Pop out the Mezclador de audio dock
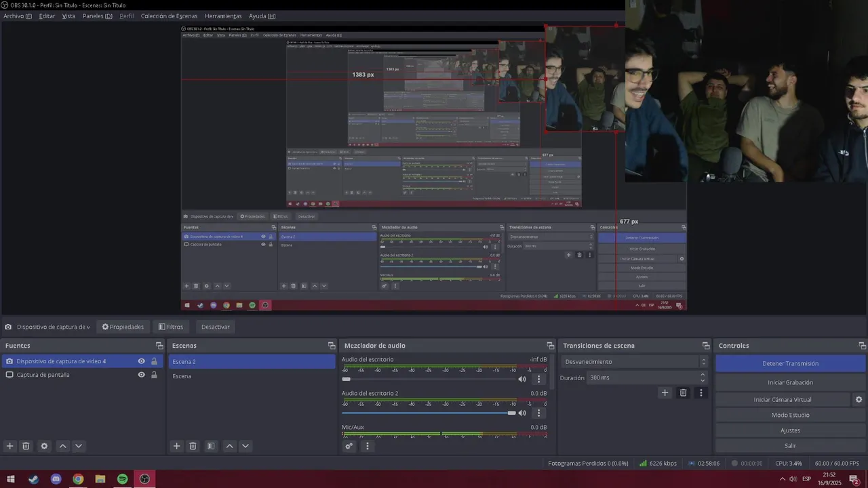The image size is (868, 488). [x=551, y=346]
